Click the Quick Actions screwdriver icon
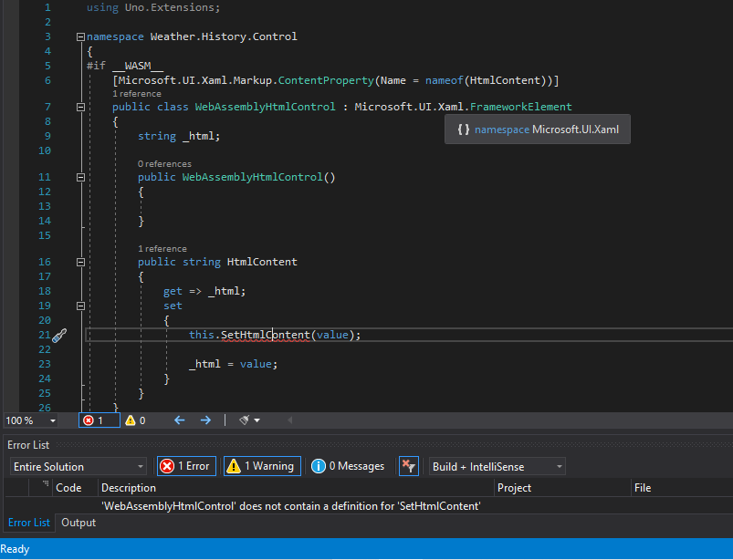 pos(59,336)
